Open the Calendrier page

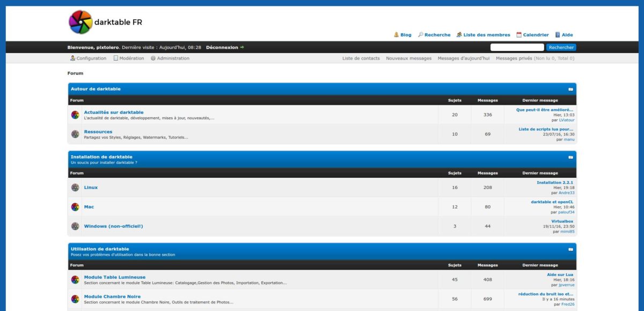click(x=536, y=35)
